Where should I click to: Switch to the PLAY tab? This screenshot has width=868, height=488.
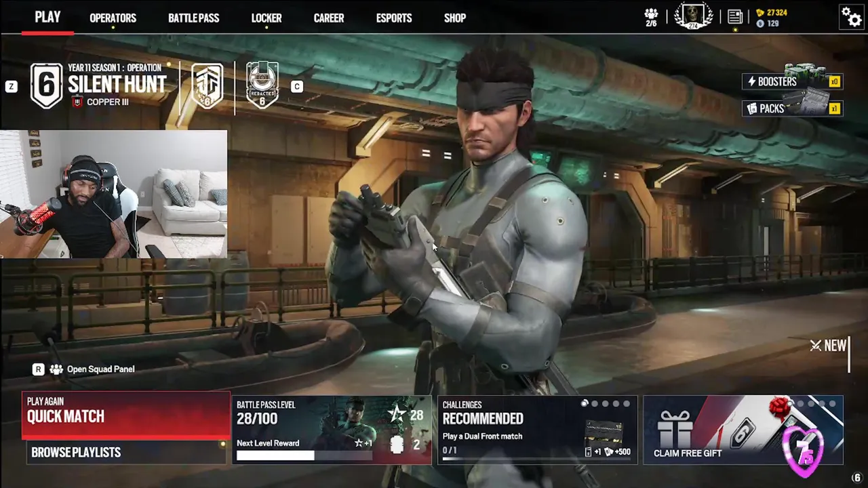point(47,18)
